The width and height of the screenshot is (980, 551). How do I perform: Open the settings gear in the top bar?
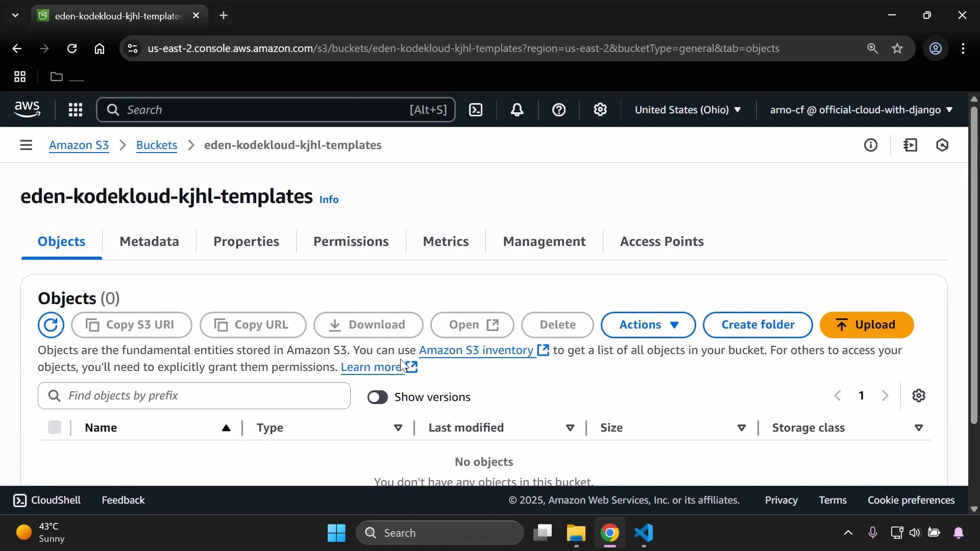(x=601, y=110)
